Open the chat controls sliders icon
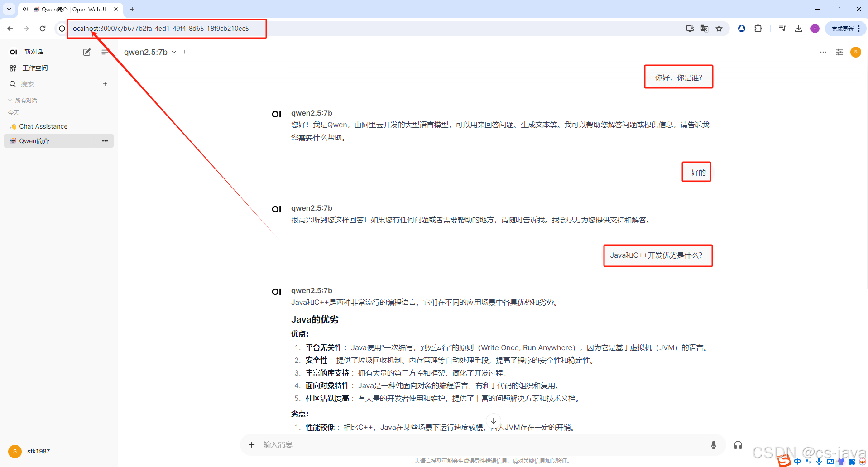Viewport: 868px width, 467px height. (x=839, y=52)
